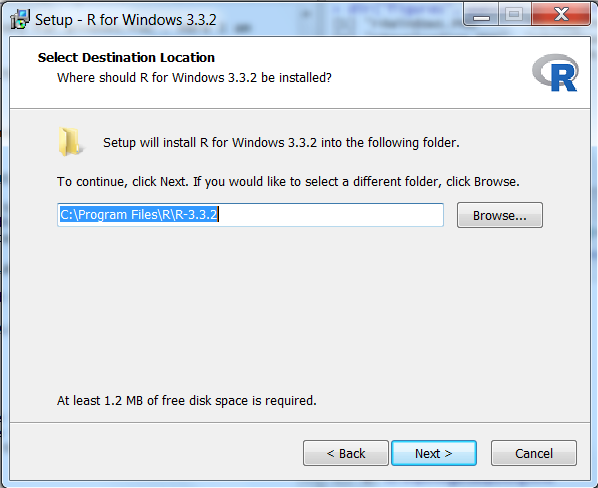Image resolution: width=598 pixels, height=488 pixels.
Task: Close the setup wizard with the X
Action: [x=561, y=14]
